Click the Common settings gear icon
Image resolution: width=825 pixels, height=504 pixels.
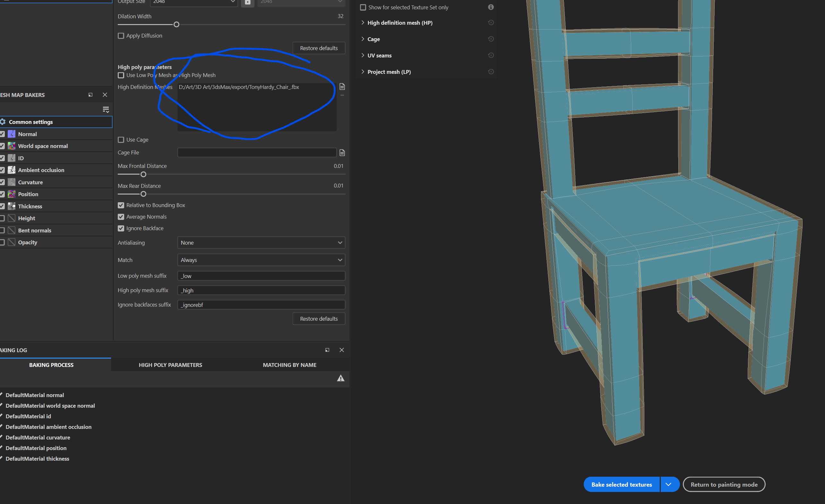coord(3,122)
